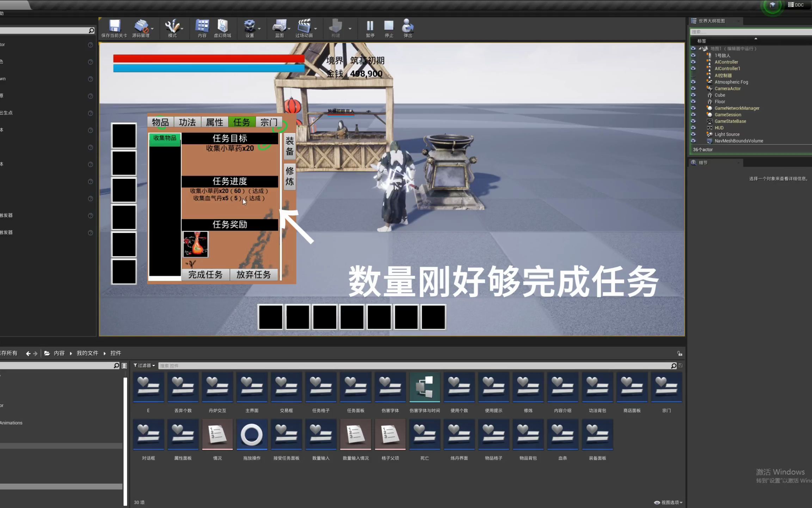The width and height of the screenshot is (812, 508).
Task: Click the Eject (弹出) toolbar icon
Action: tap(408, 27)
